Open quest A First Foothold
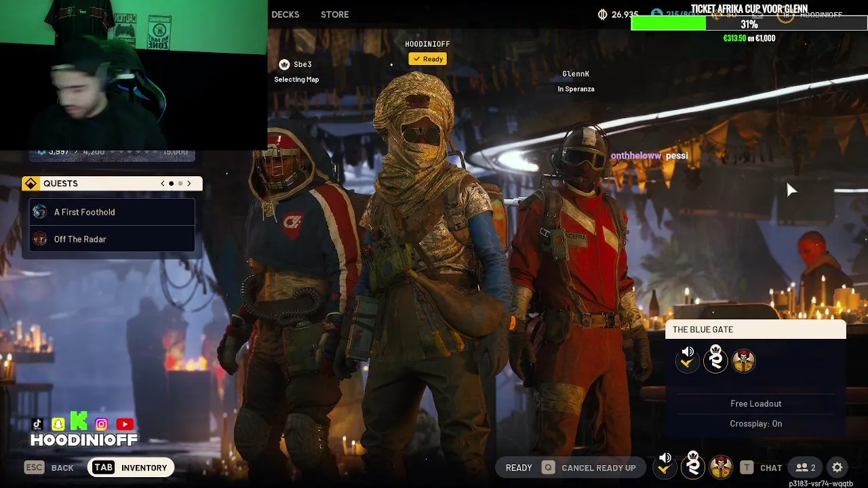 112,212
